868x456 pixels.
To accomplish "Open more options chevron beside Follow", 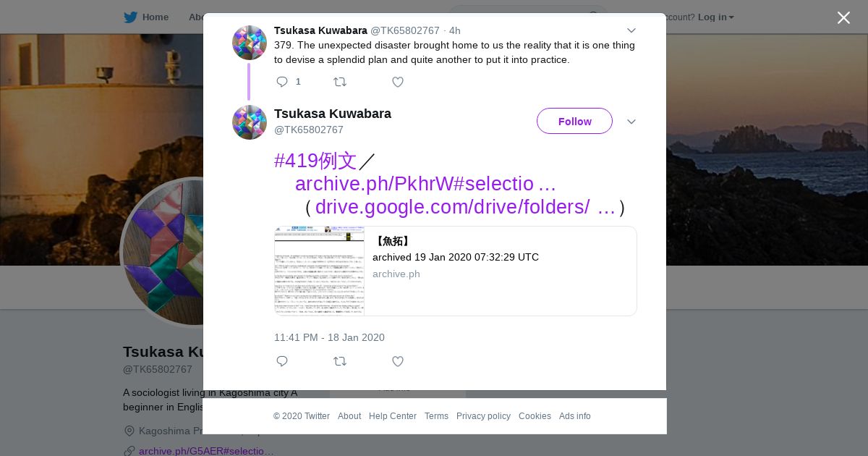I will (631, 122).
